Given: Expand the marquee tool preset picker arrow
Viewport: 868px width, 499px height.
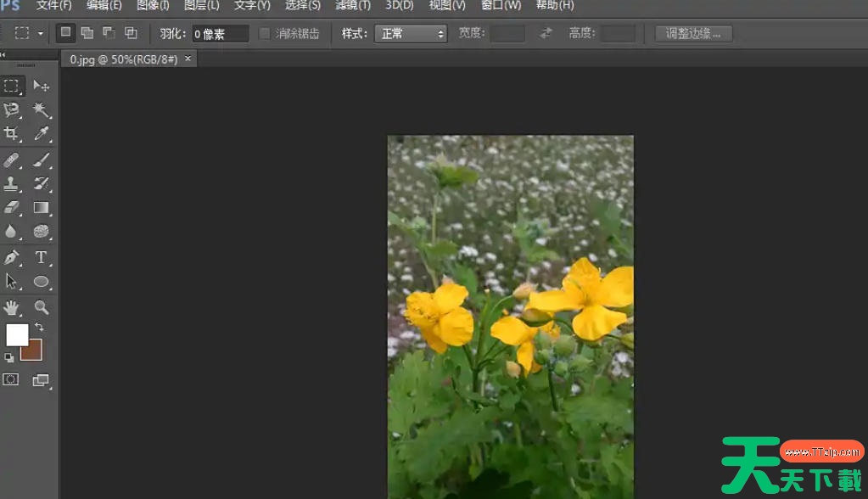Looking at the screenshot, I should pyautogui.click(x=41, y=34).
